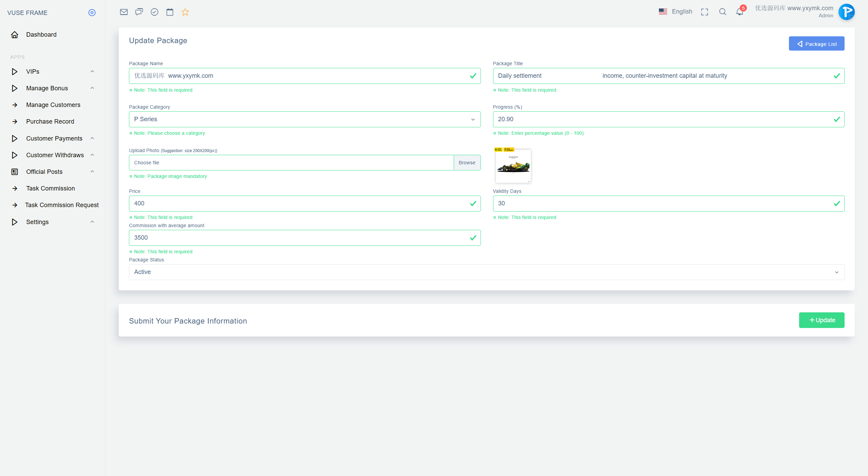868x476 pixels.
Task: Click the Manage Bonus triangle icon
Action: (x=15, y=88)
